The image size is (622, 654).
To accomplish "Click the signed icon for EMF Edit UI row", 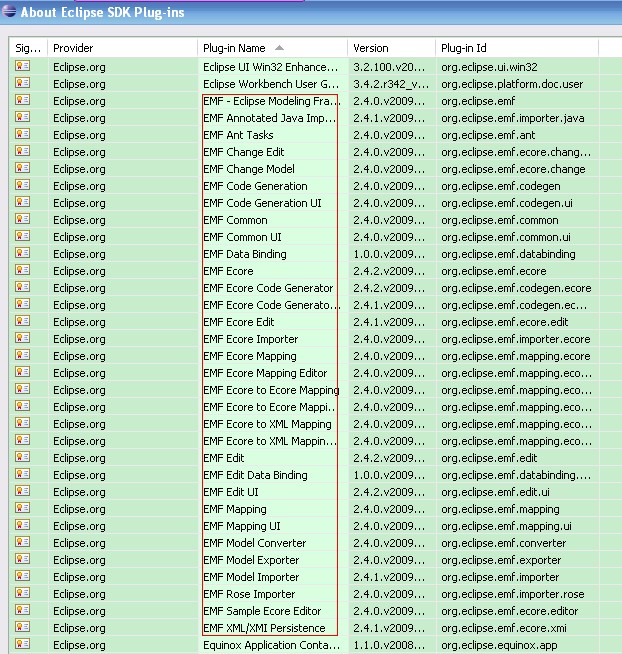I will tap(23, 491).
